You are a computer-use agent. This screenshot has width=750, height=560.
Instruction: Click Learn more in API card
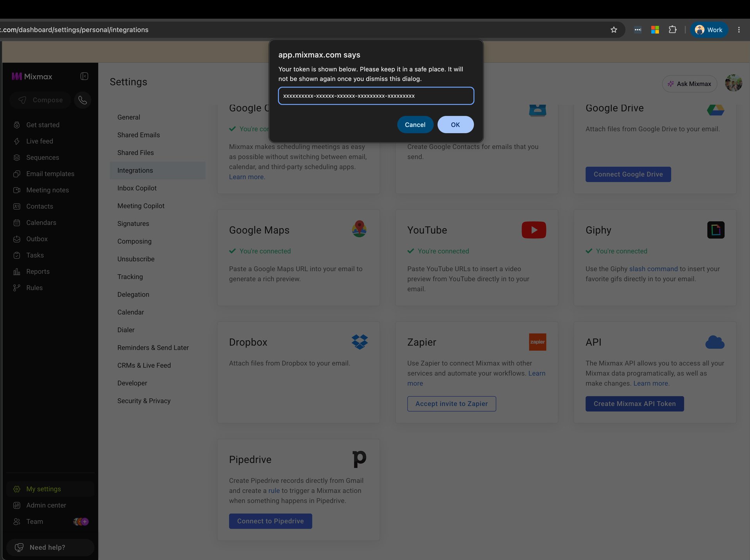651,383
